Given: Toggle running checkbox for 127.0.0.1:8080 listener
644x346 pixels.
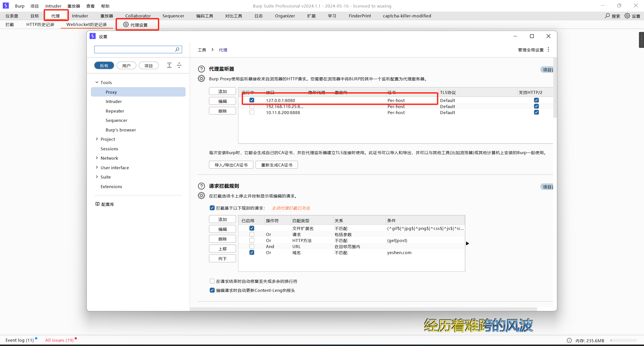Looking at the screenshot, I should tap(252, 100).
